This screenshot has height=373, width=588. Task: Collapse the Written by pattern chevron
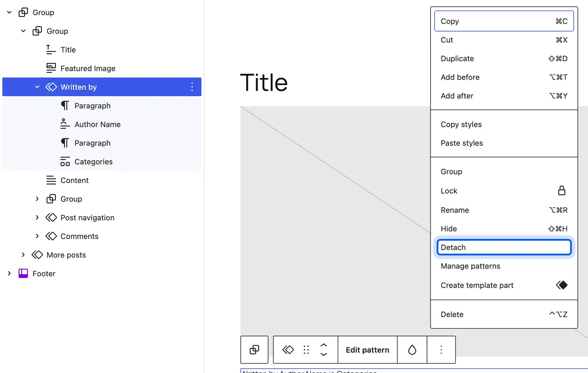tap(37, 87)
